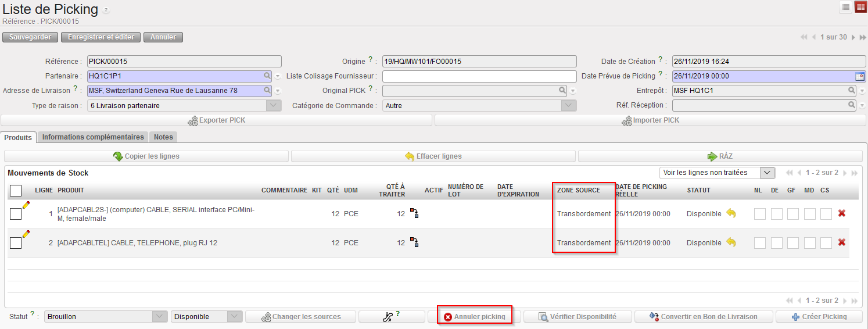Expand the Catégorie de Commande dropdown
Image resolution: width=868 pixels, height=329 pixels.
pos(568,106)
